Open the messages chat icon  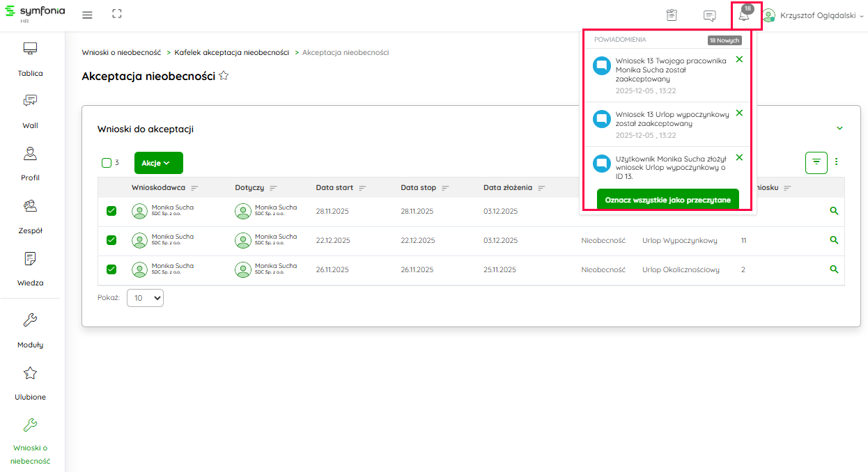click(x=709, y=16)
